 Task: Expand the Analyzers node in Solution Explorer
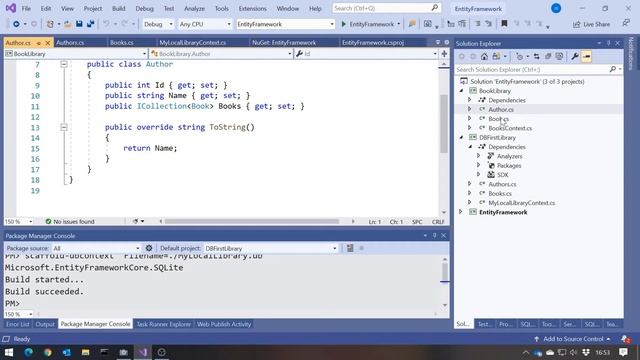click(478, 156)
